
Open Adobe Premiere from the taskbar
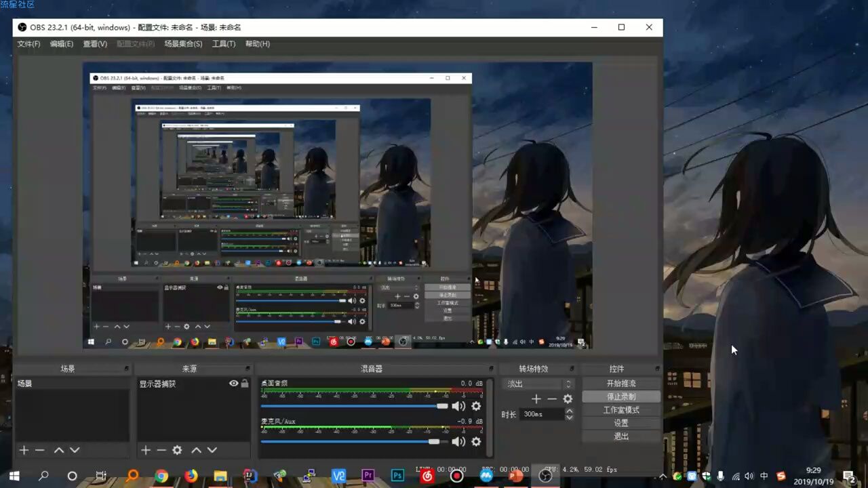click(x=368, y=476)
